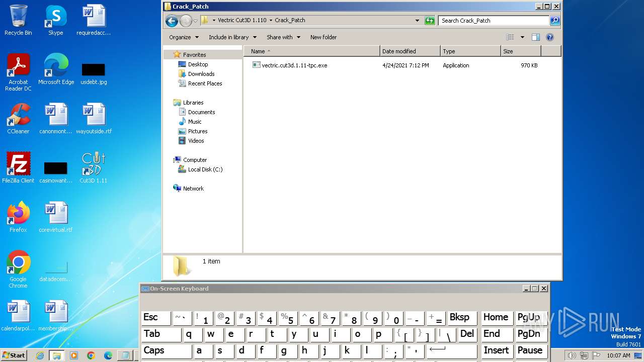This screenshot has height=362, width=644.
Task: Sort by Type column header
Action: pyautogui.click(x=470, y=51)
